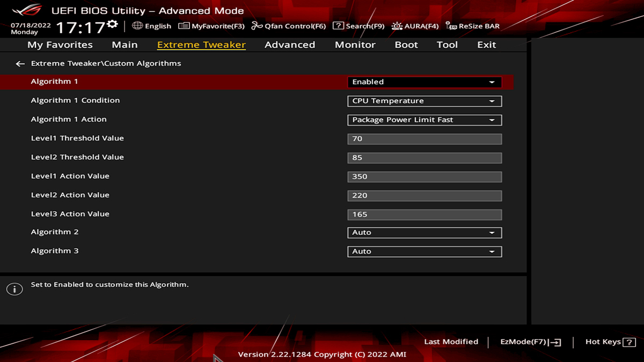This screenshot has height=362, width=644.
Task: Click the Level2 Action Value label
Action: click(x=70, y=195)
